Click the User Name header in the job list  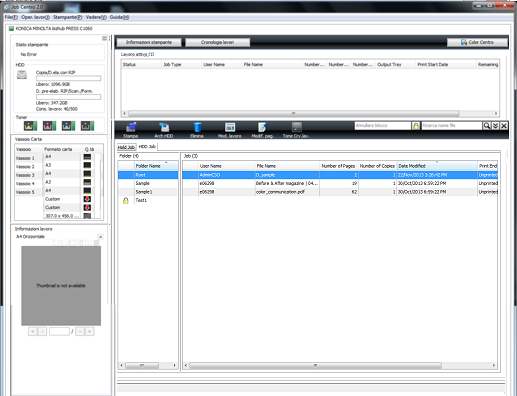[227, 166]
